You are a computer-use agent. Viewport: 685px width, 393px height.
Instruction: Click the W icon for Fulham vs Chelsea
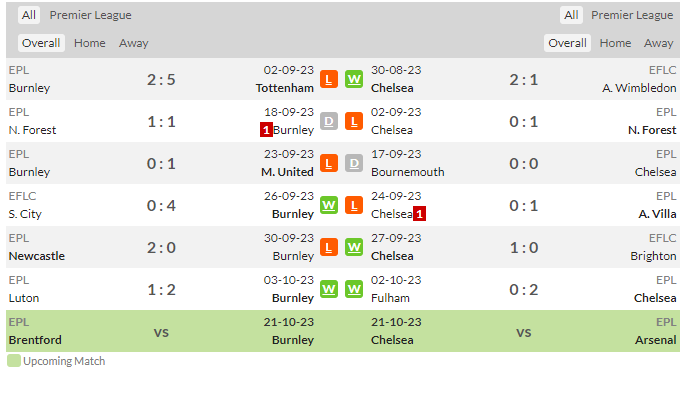point(354,289)
